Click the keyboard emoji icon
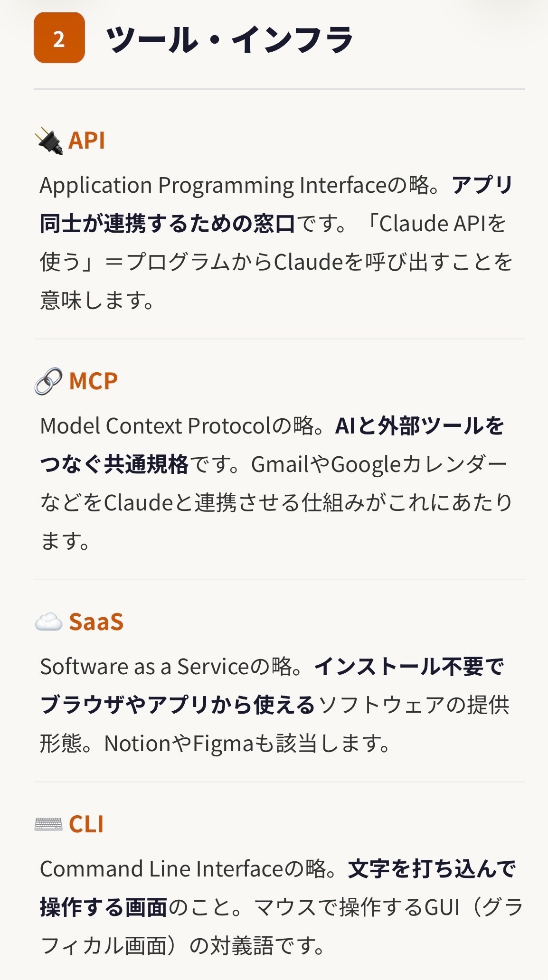Screen dimensions: 548x980 coord(48,824)
